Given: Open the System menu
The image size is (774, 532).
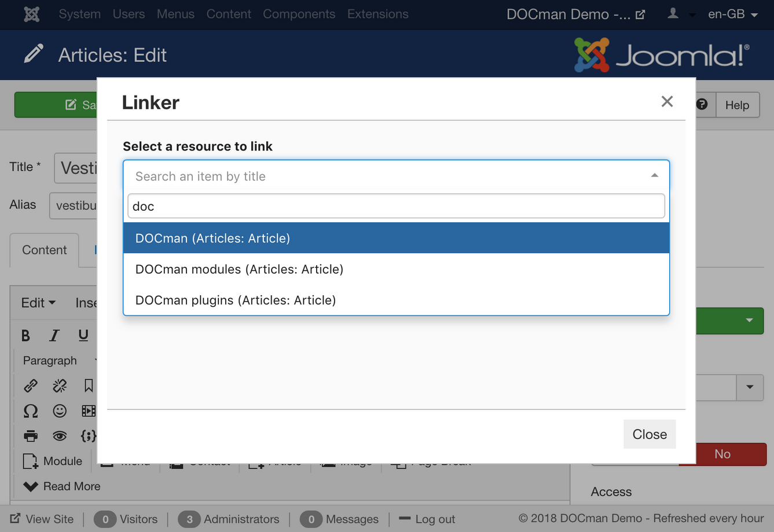Looking at the screenshot, I should coord(79,14).
